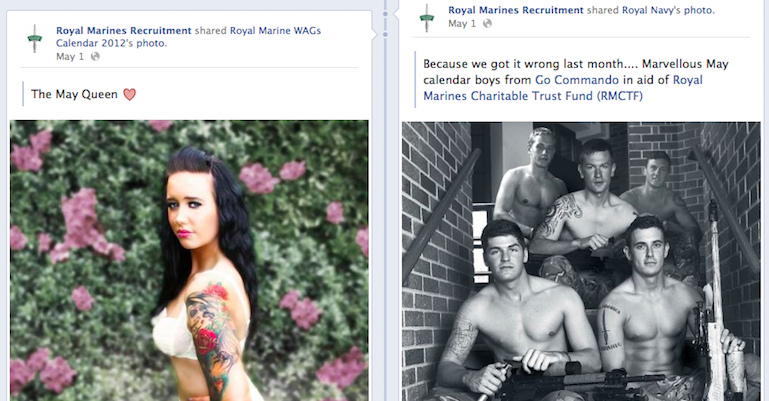Screen dimensions: 769x401
Task: Click the globe privacy icon on the May Queen post
Action: click(95, 56)
